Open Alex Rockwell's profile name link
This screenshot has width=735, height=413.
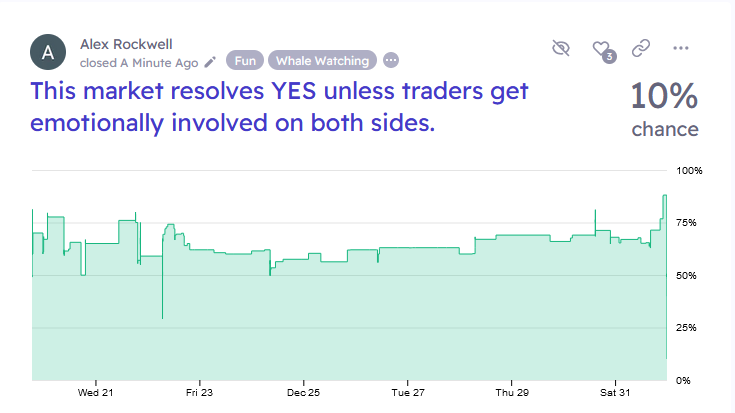[125, 45]
